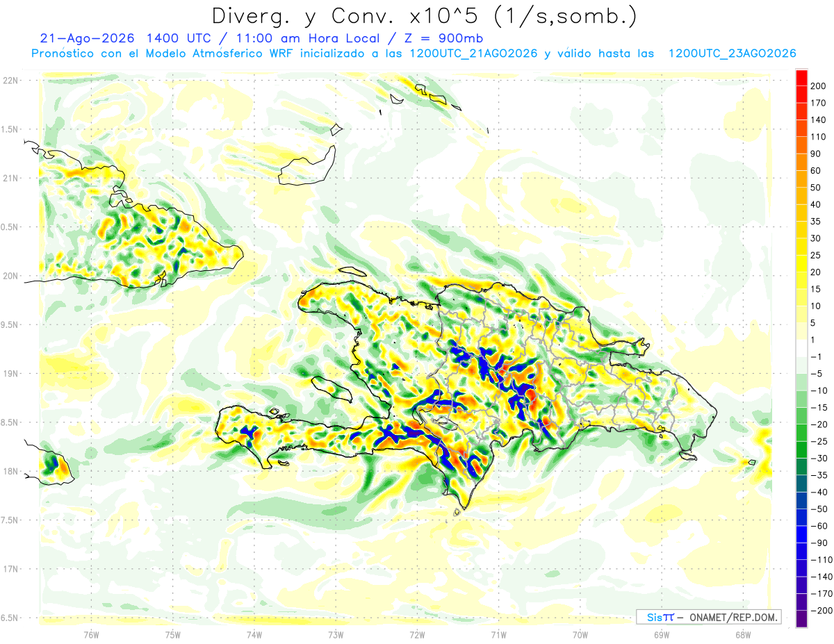The image size is (834, 644).
Task: Click the '1200UTC_21AGO2026' initialization time
Action: click(x=473, y=53)
